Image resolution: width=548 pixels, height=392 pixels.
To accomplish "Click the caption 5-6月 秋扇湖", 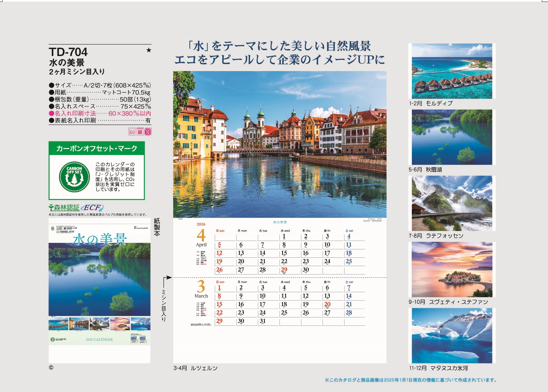I will click(425, 170).
